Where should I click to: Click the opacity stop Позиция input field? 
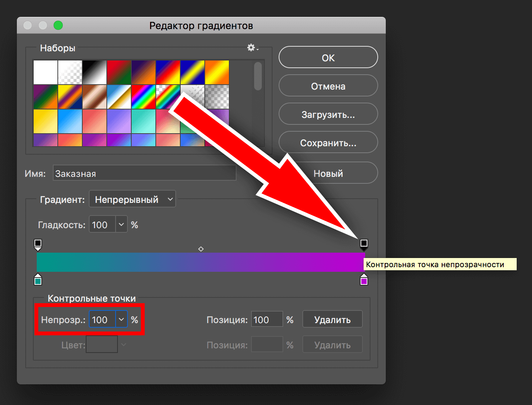(x=267, y=320)
